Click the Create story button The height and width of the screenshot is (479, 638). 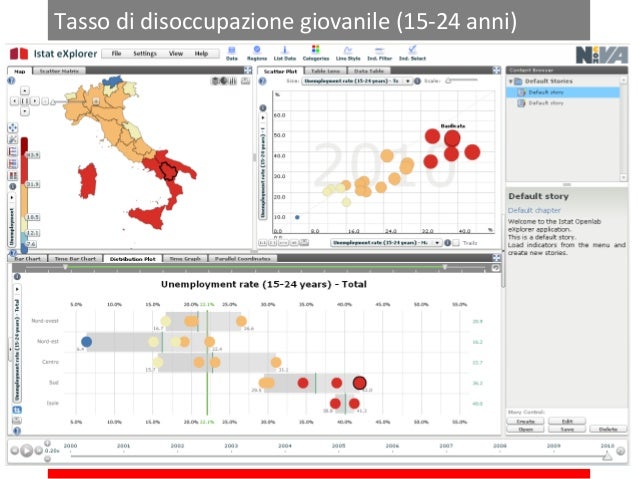point(526,421)
